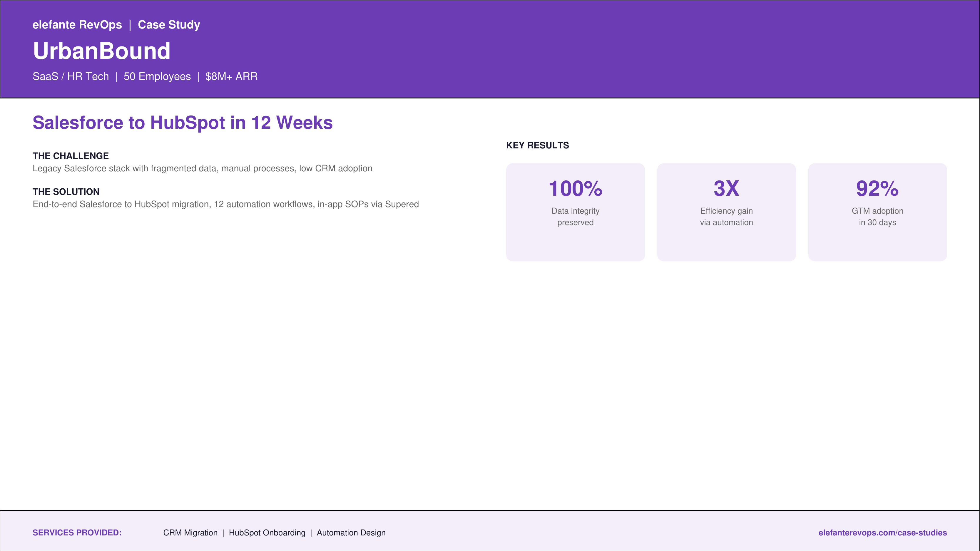Click the Case Study header label
980x551 pixels.
[168, 25]
